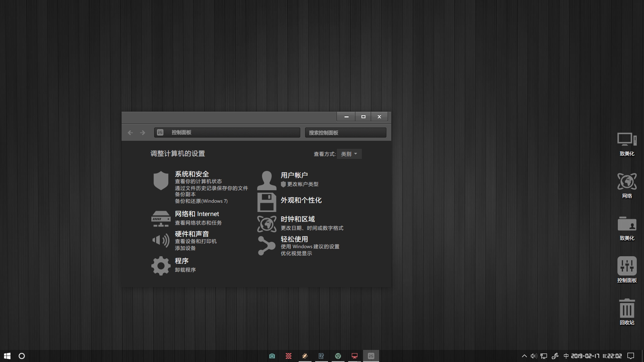Open 轻松使用 category
Screen dimensions: 644x362
tap(294, 239)
